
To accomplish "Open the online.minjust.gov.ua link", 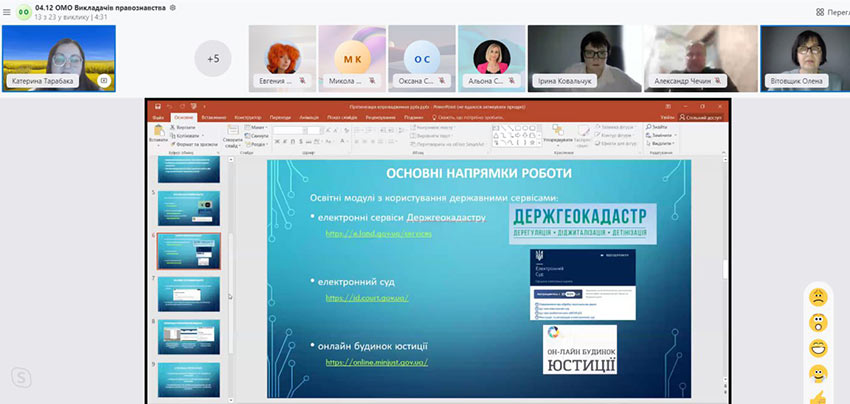I will (376, 361).
